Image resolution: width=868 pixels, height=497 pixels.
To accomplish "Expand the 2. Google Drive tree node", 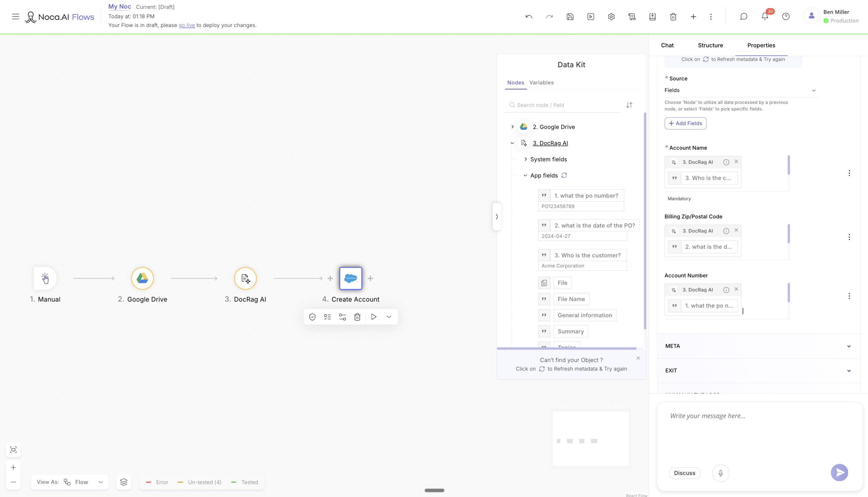I will 512,127.
